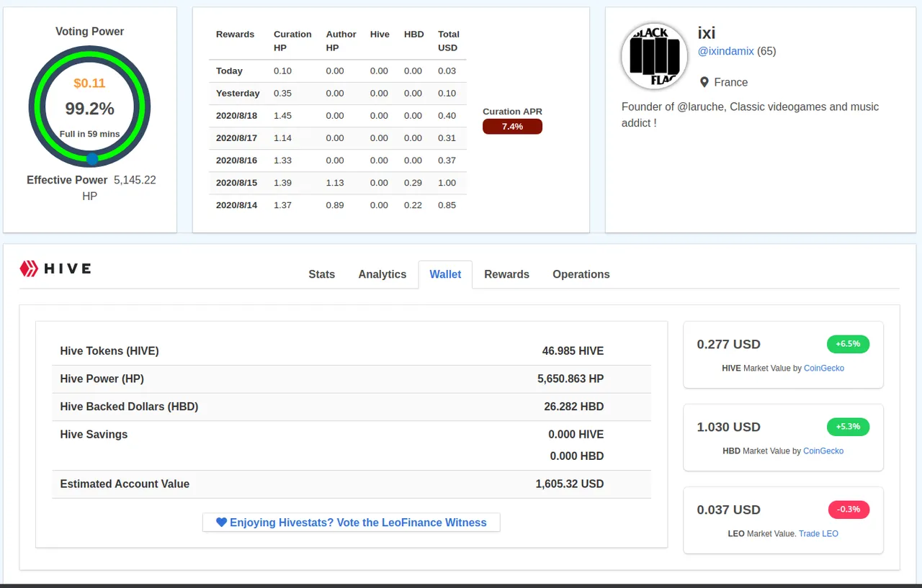The width and height of the screenshot is (922, 588).
Task: Click the 2020/8/14 row date
Action: coord(237,204)
